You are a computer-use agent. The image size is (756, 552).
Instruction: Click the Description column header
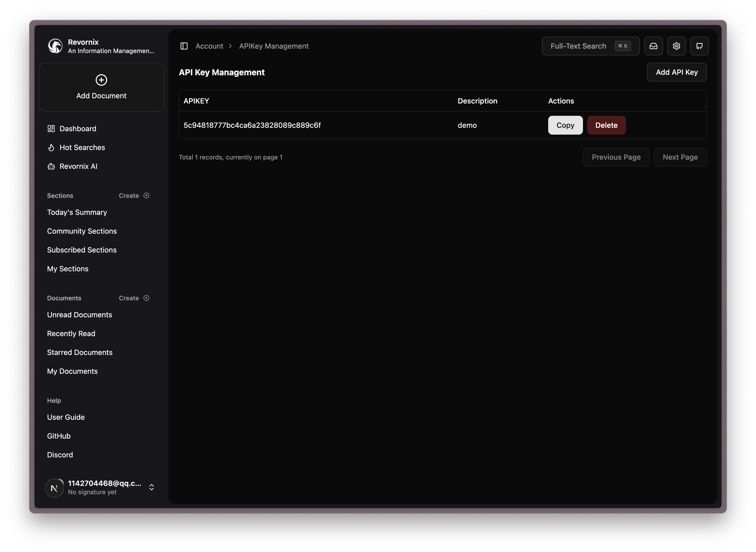pyautogui.click(x=477, y=101)
